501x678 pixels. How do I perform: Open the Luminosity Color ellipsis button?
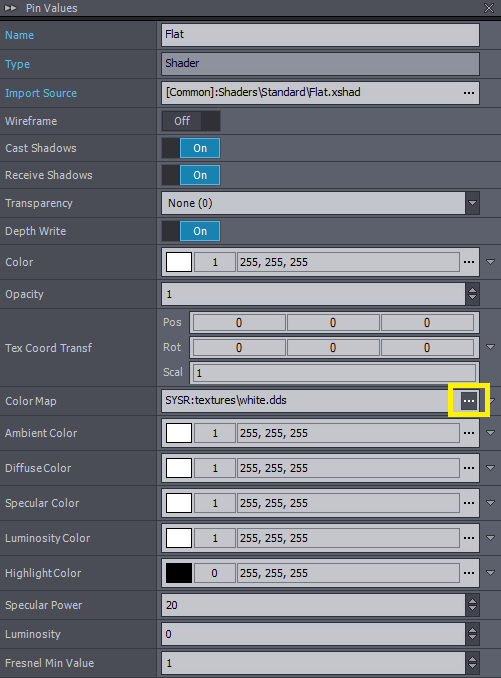point(469,538)
